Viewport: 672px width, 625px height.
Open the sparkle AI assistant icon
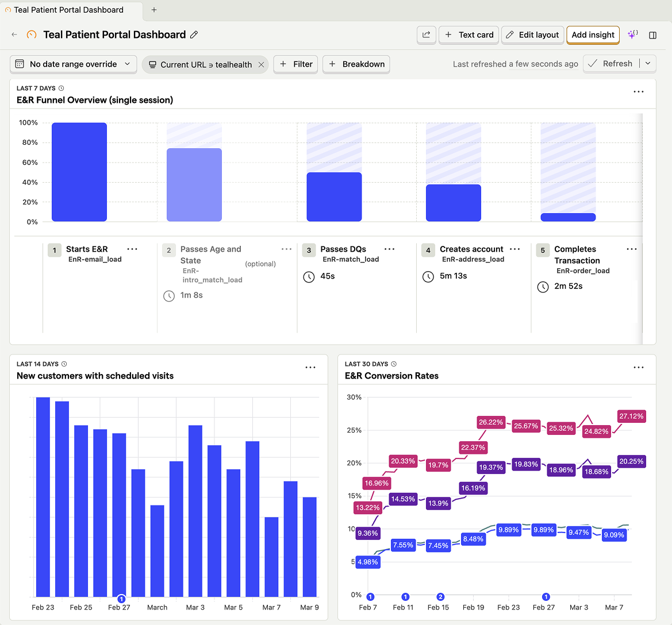pos(632,34)
